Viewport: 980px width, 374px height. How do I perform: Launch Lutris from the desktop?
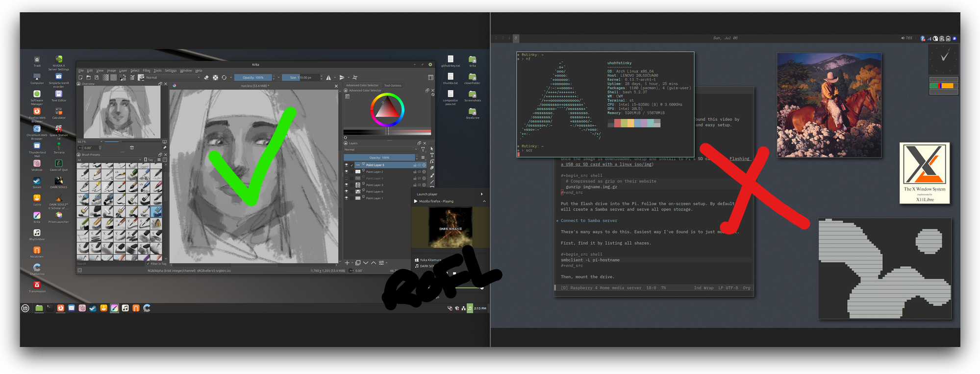point(37,199)
